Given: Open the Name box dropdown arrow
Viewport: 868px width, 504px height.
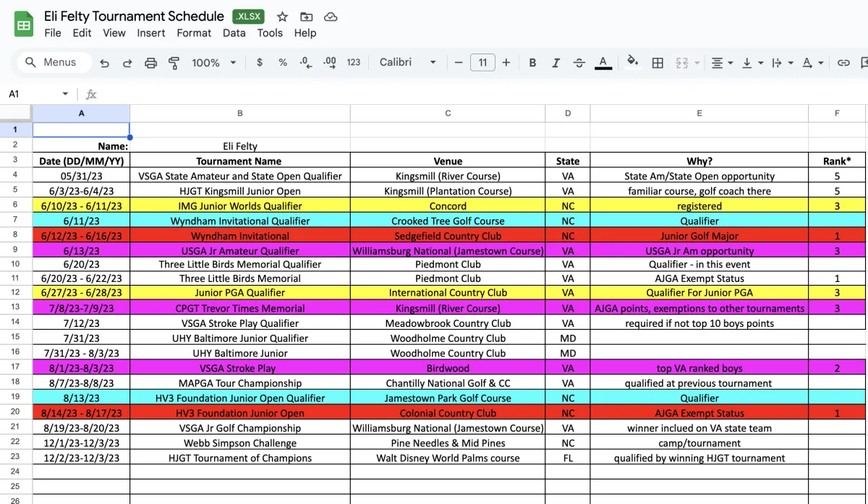Looking at the screenshot, I should (65, 94).
